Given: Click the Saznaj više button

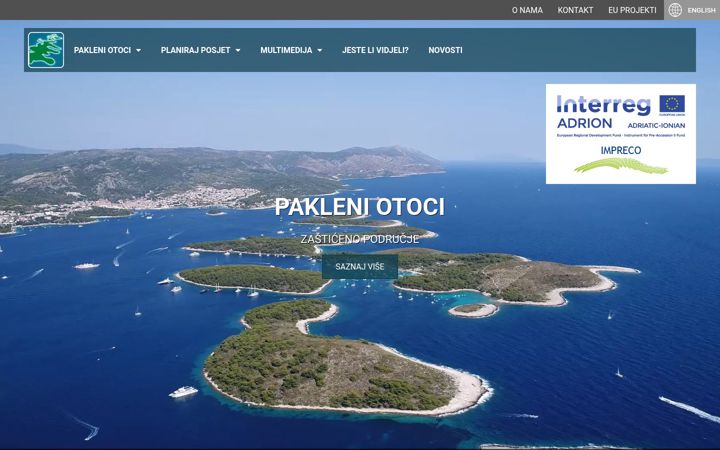Looking at the screenshot, I should [x=360, y=266].
